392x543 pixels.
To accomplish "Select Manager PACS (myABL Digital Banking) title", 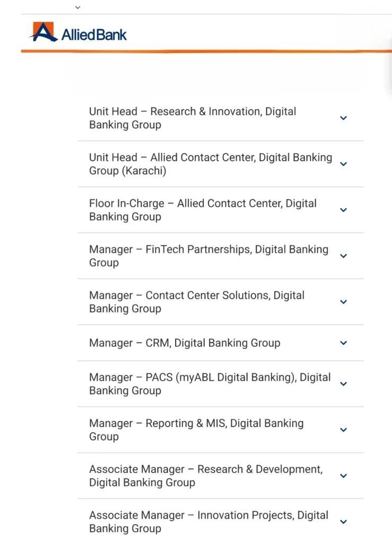I will click(210, 384).
